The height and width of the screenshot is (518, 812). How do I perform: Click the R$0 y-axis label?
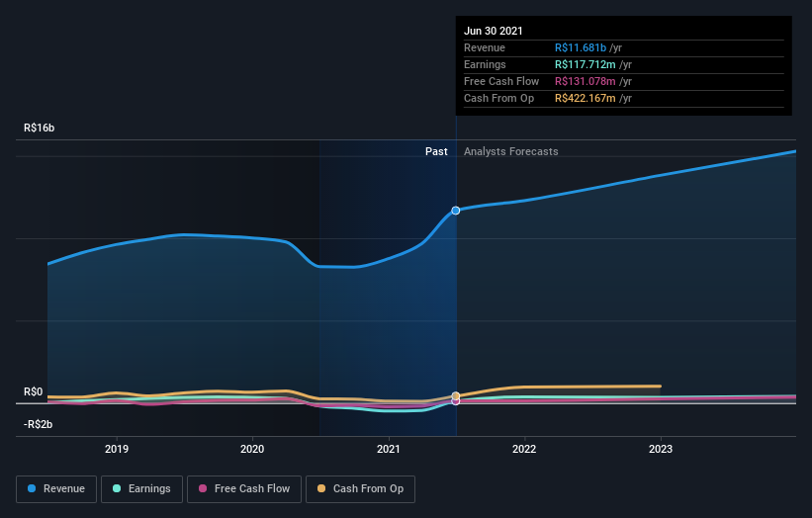(x=34, y=391)
